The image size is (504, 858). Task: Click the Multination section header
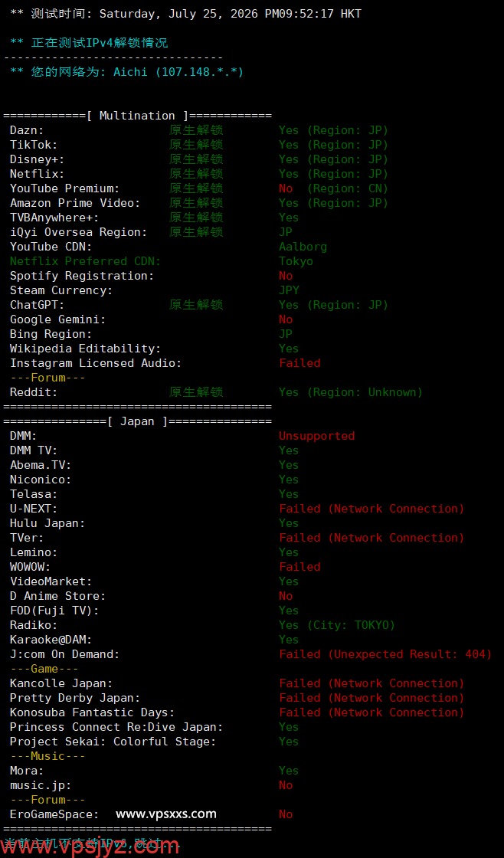tap(137, 116)
